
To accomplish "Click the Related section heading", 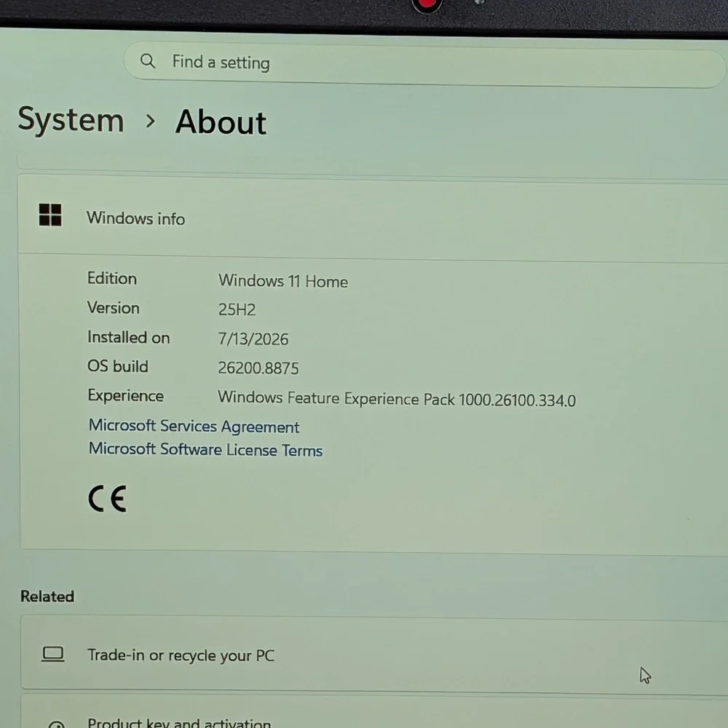I will 47,596.
